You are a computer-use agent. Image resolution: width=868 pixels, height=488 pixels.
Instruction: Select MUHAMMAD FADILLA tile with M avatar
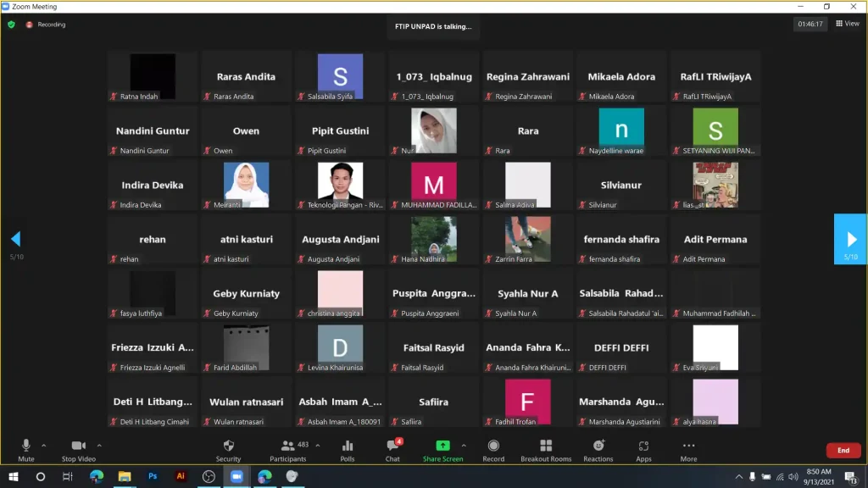tap(433, 185)
